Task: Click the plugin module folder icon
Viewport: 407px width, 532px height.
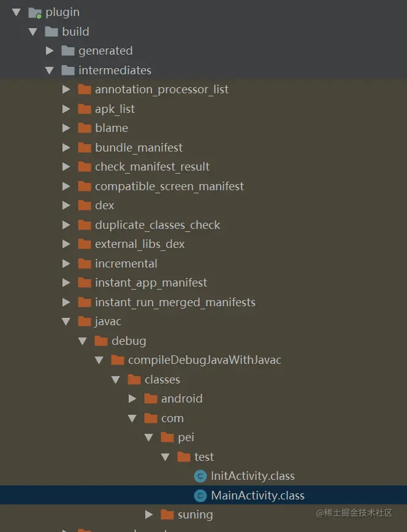Action: (x=35, y=12)
